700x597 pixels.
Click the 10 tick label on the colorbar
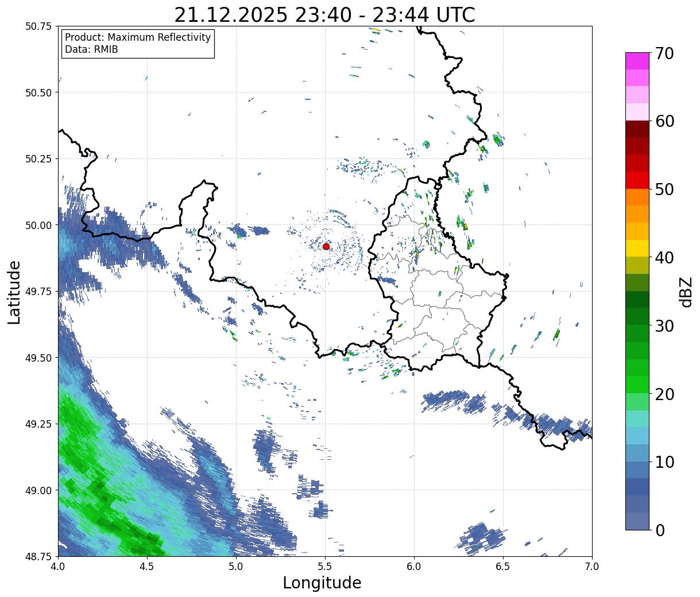click(x=664, y=462)
